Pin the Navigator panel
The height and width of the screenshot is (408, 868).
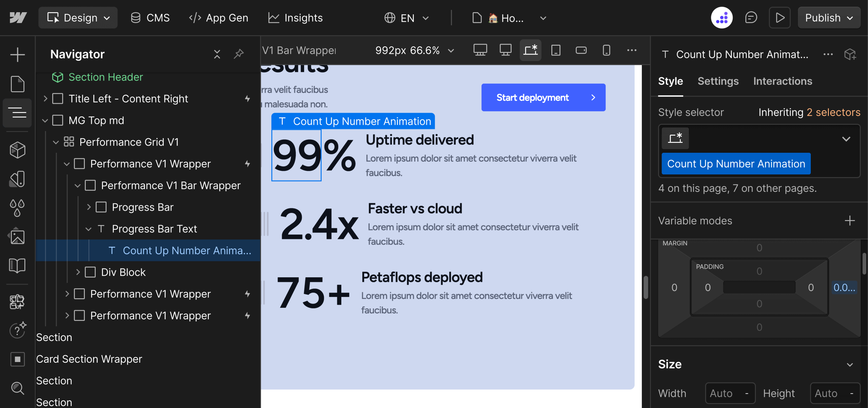click(239, 54)
